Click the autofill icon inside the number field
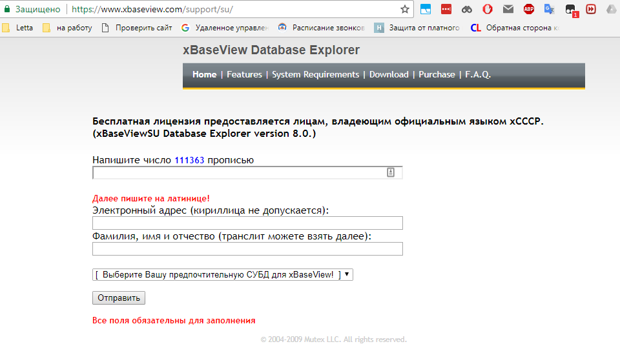620x364 pixels. 390,172
